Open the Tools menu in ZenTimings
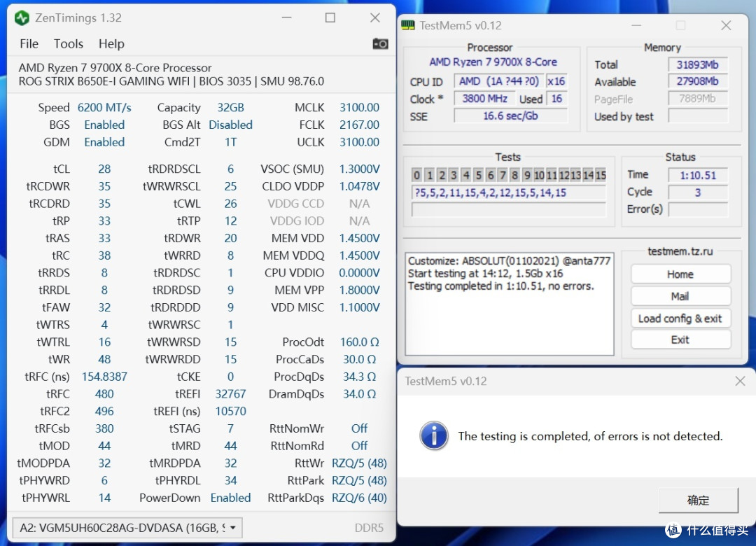 tap(69, 44)
